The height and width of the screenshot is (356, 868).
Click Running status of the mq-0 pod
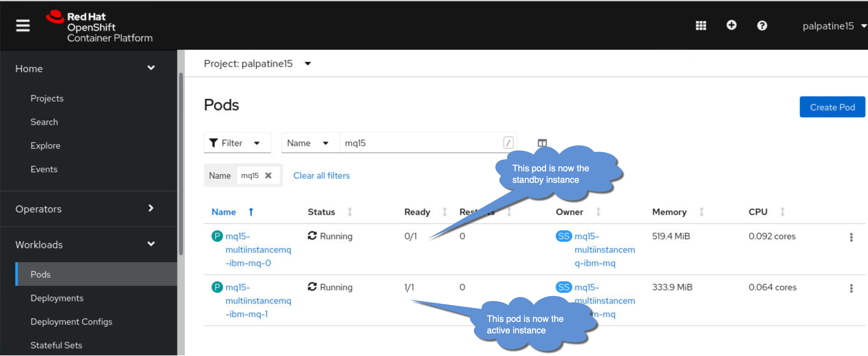pyautogui.click(x=330, y=236)
